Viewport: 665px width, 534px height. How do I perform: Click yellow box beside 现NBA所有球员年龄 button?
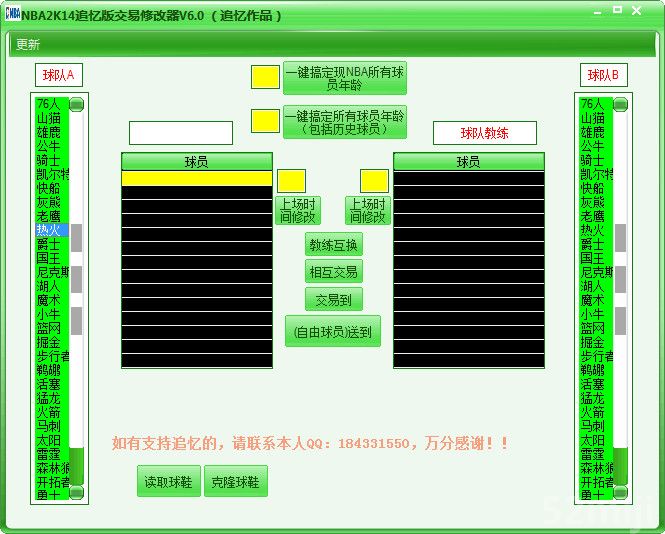coord(265,77)
